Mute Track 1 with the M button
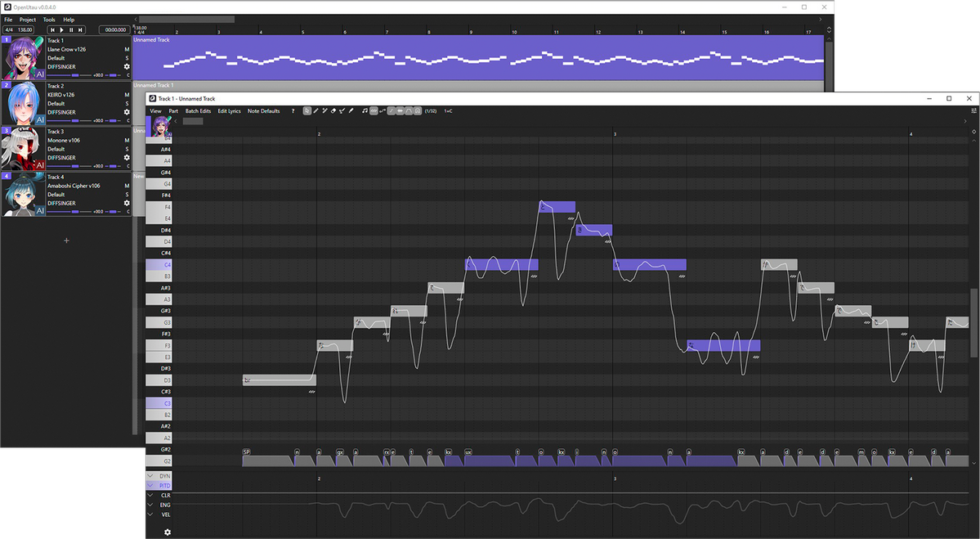The image size is (980, 539). [x=127, y=49]
